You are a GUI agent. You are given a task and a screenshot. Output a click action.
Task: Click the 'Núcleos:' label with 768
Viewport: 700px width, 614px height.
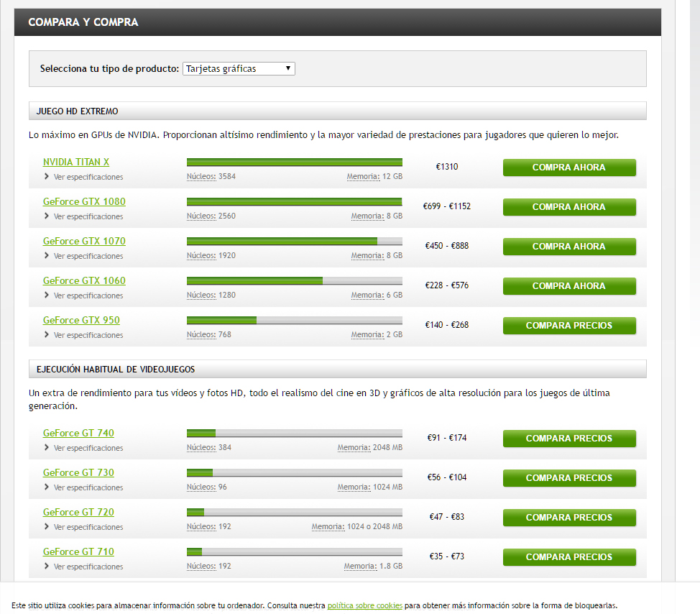point(201,334)
